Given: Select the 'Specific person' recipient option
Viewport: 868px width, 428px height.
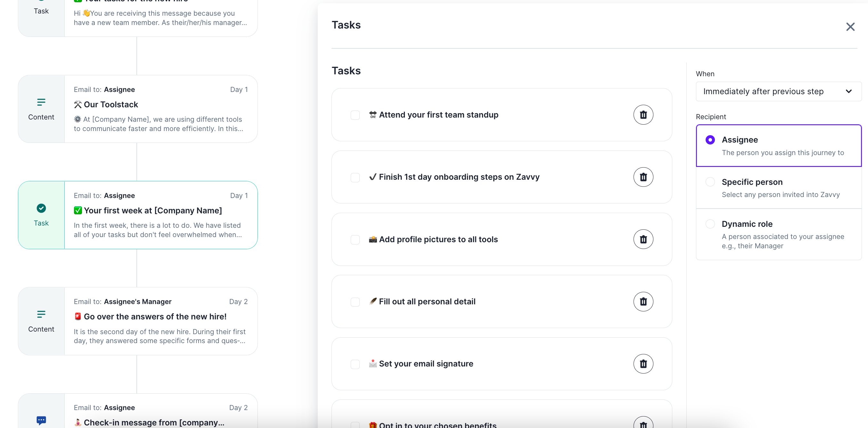Looking at the screenshot, I should tap(710, 182).
